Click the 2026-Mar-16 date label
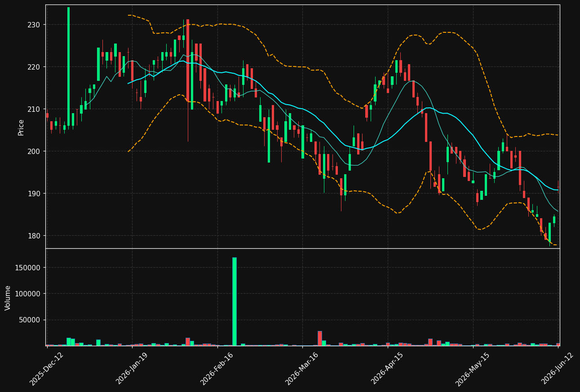The width and height of the screenshot is (580, 392). click(302, 369)
